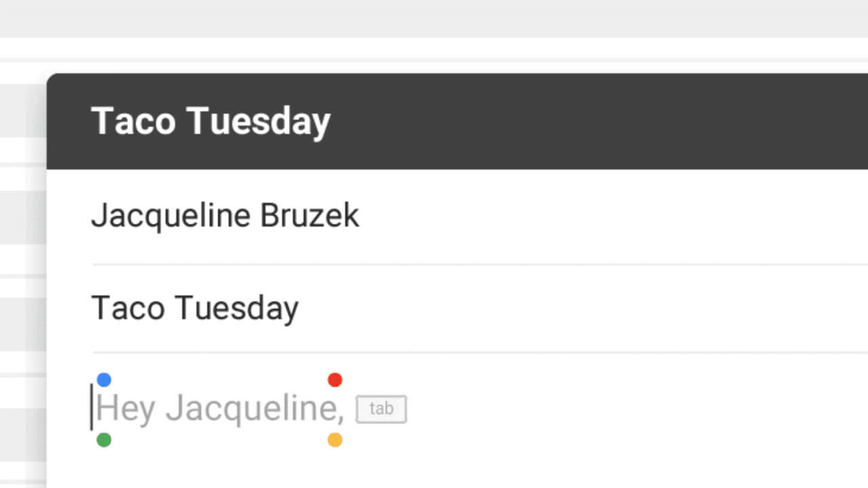Click the surname "Bruzek" in the recipient line
This screenshot has width=868, height=488.
point(310,216)
